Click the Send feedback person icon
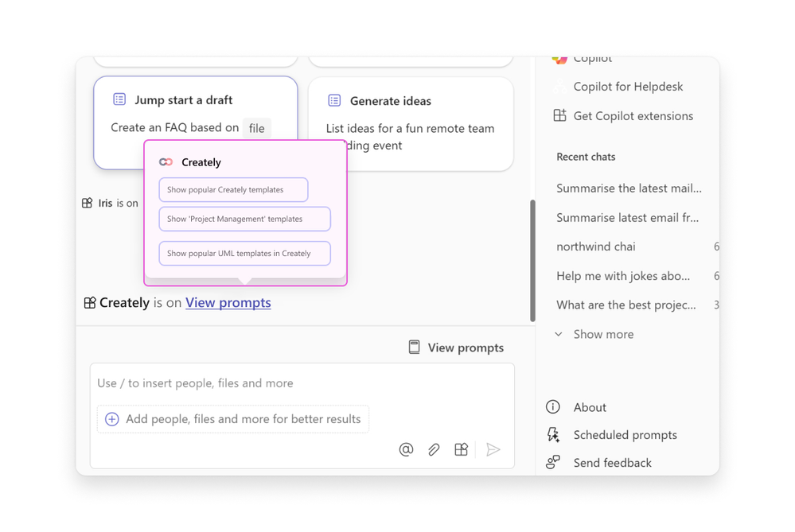The image size is (795, 532). pyautogui.click(x=553, y=462)
